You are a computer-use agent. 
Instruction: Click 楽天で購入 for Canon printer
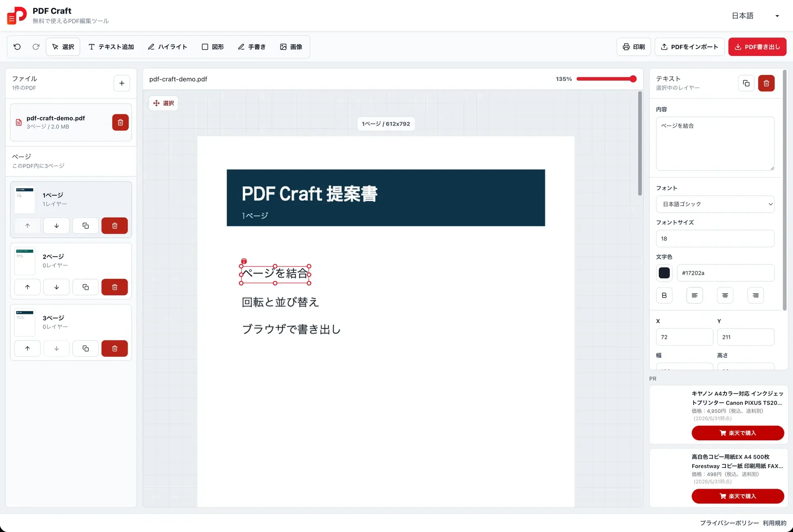click(738, 433)
